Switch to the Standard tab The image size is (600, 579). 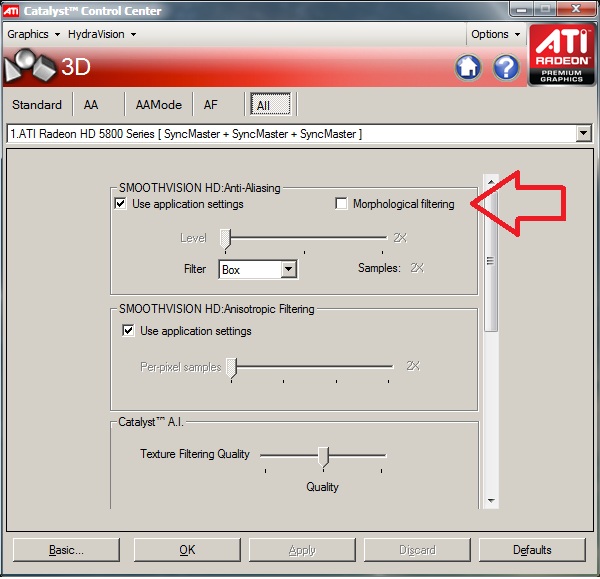point(37,104)
